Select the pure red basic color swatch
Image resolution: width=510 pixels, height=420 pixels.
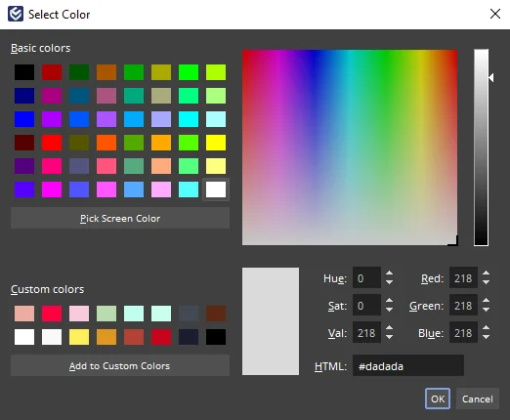coord(52,143)
